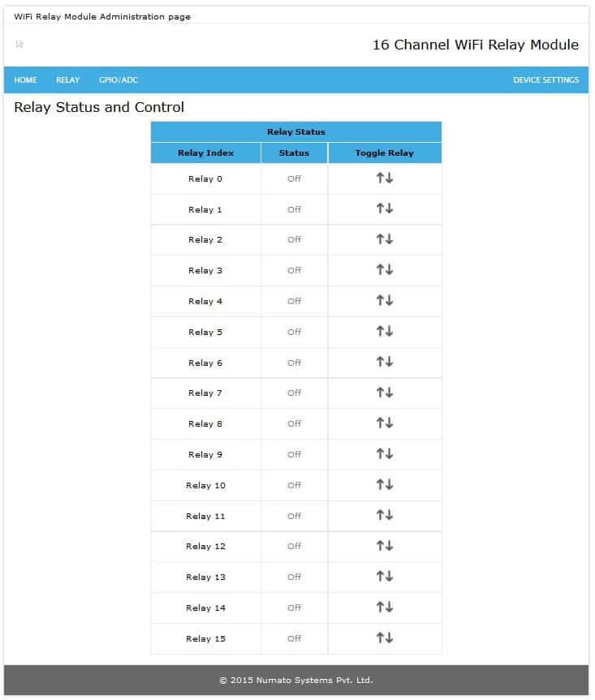595x700 pixels.
Task: Click the broken logo image in header
Action: [x=19, y=45]
